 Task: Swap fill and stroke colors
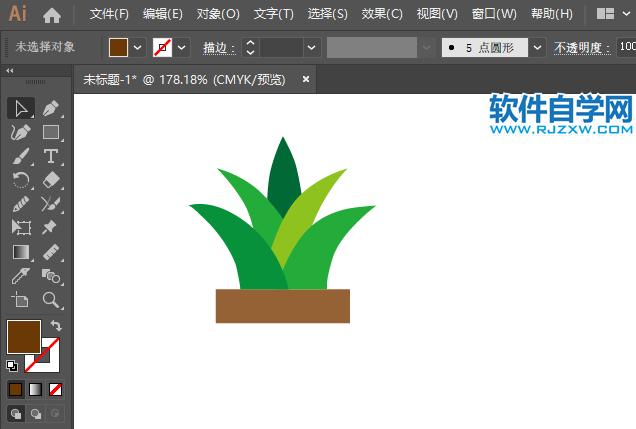coord(56,326)
